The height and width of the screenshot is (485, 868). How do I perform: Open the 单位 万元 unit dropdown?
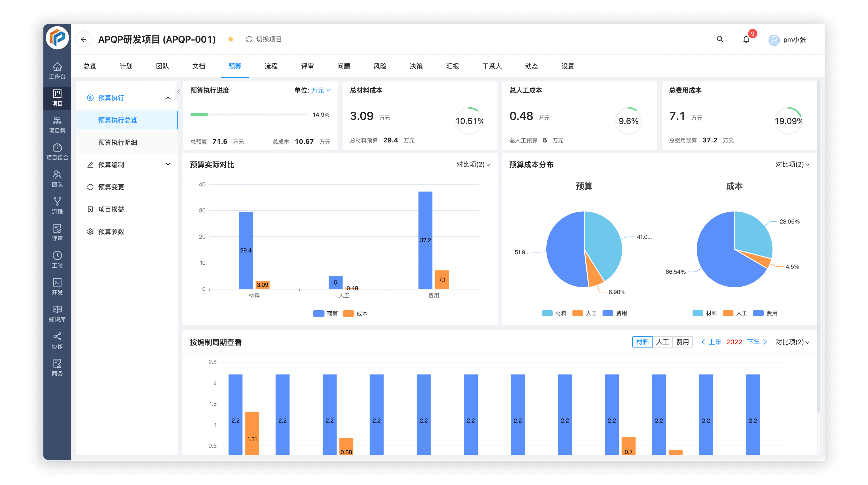320,90
